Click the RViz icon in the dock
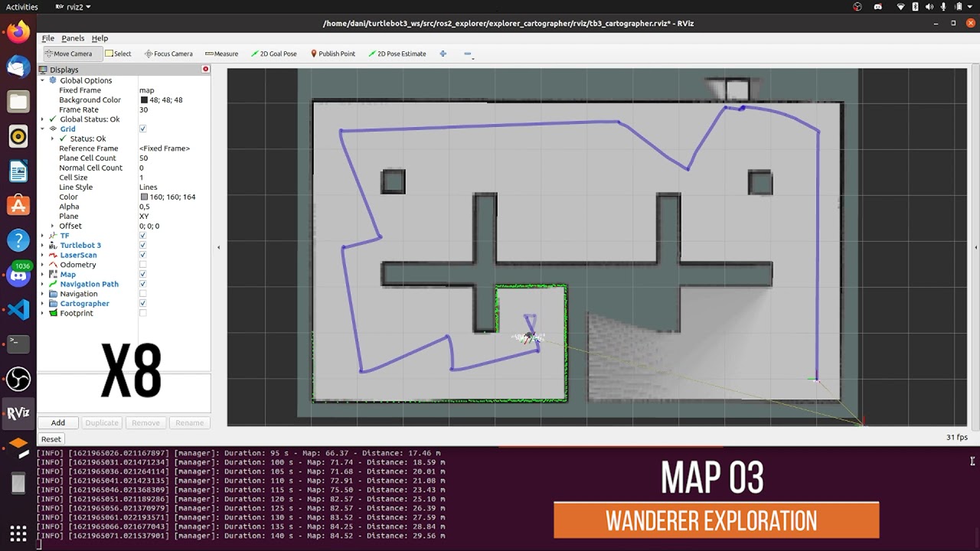This screenshot has height=551, width=980. pyautogui.click(x=18, y=413)
